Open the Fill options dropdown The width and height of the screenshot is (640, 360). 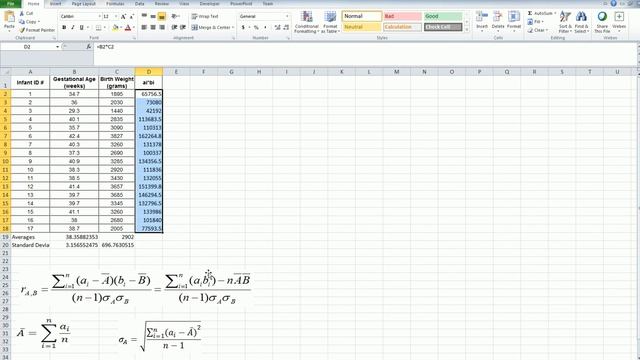535,22
